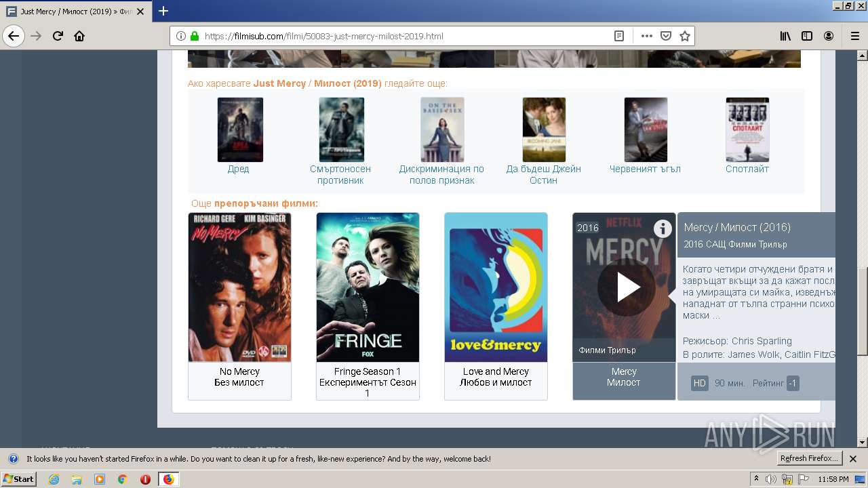
Task: Click the system clock 11:58 PM
Action: click(x=833, y=479)
